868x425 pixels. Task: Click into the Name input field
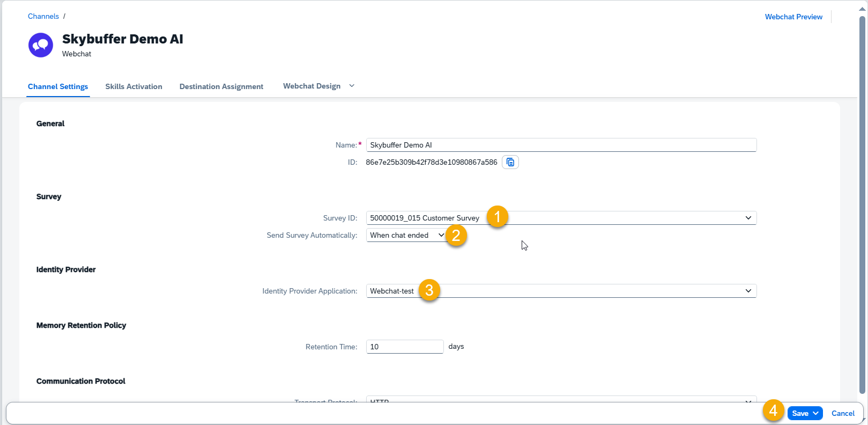click(561, 145)
